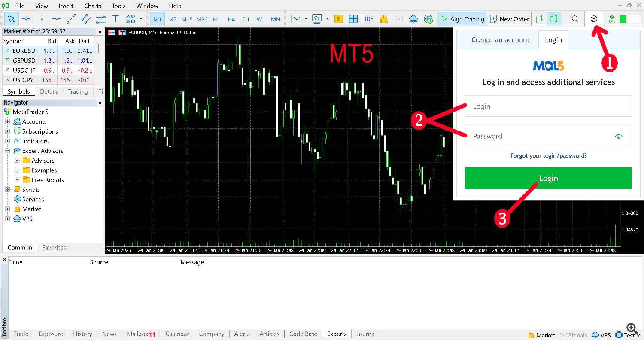
Task: Click the green Login button
Action: point(548,178)
